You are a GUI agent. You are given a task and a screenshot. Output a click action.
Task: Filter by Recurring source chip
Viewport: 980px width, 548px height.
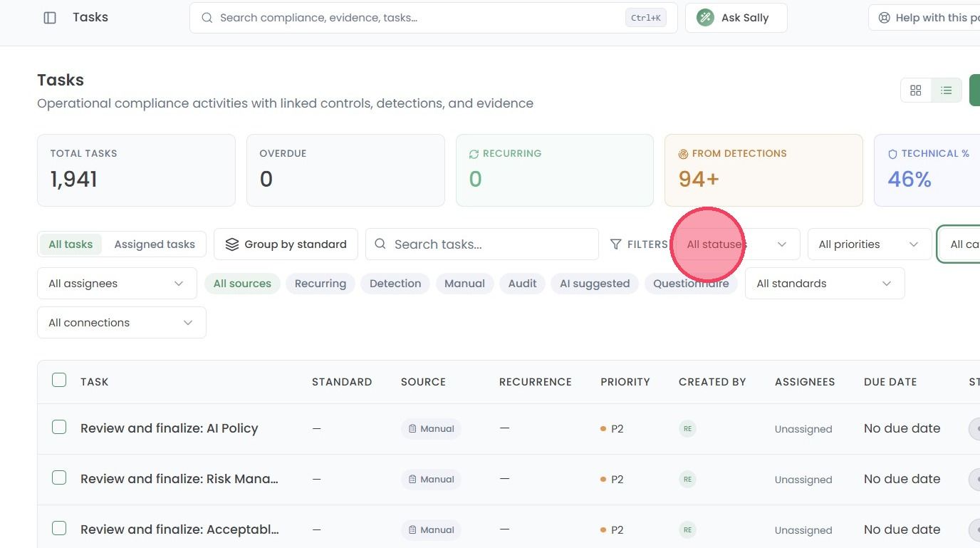[x=320, y=284]
